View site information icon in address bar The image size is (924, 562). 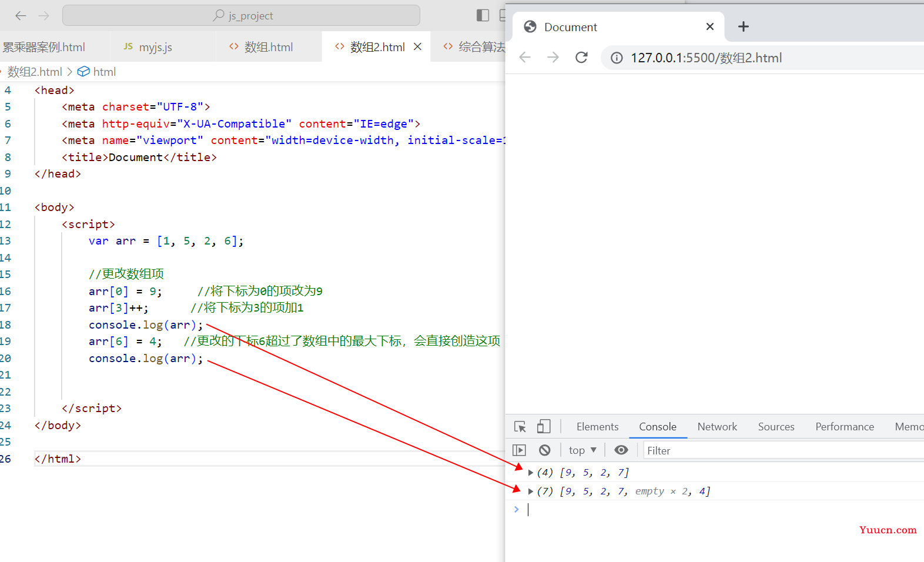pyautogui.click(x=617, y=58)
